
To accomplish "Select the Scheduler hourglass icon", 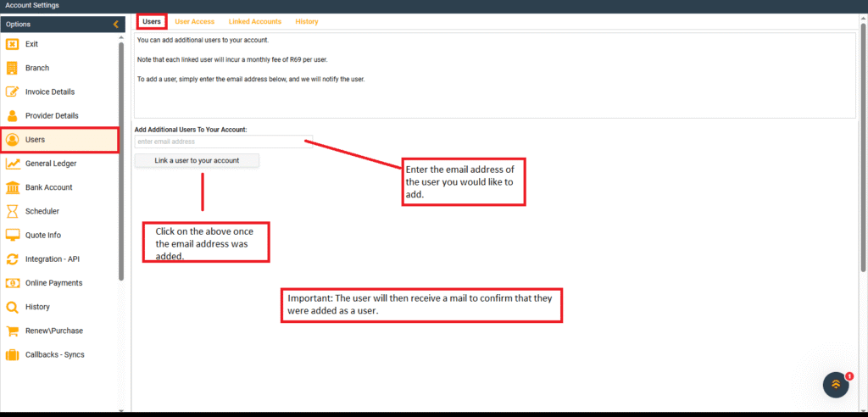I will [13, 211].
